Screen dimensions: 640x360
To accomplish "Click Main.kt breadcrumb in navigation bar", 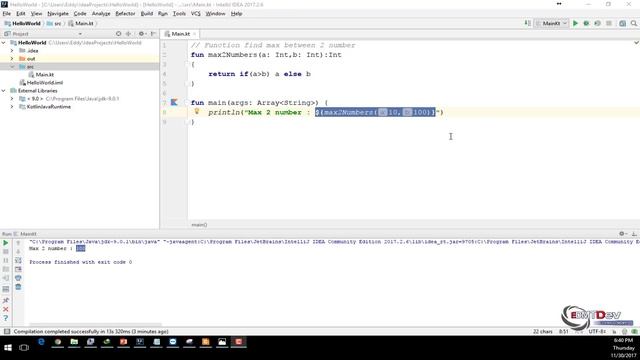I will coord(81,23).
